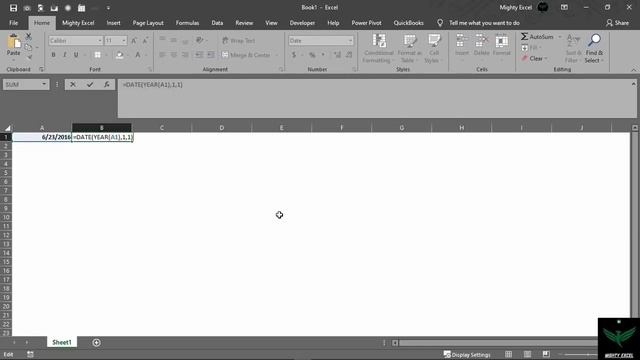Click the Find & Select magnifier icon
Image resolution: width=640 pixels, height=360 pixels.
coord(594,40)
